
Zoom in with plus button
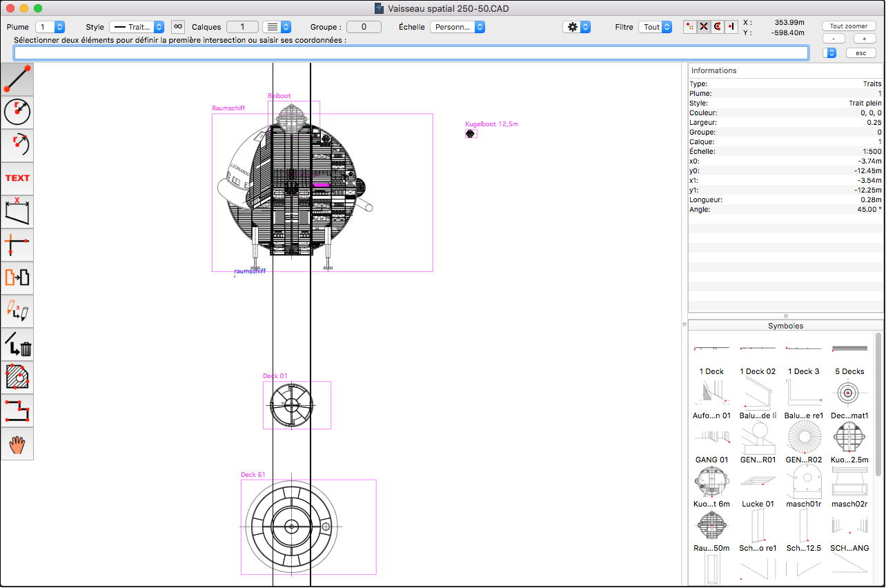[x=865, y=39]
